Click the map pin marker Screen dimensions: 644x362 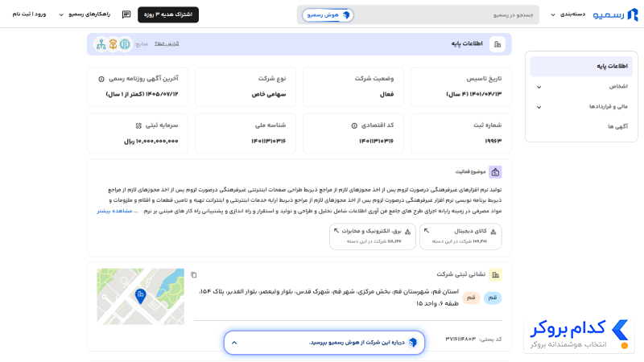coord(140,295)
